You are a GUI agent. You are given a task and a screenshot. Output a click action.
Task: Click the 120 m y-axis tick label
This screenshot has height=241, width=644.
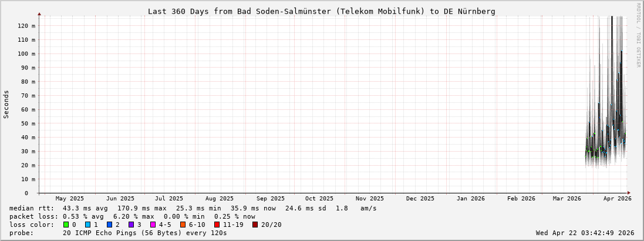tap(26, 26)
